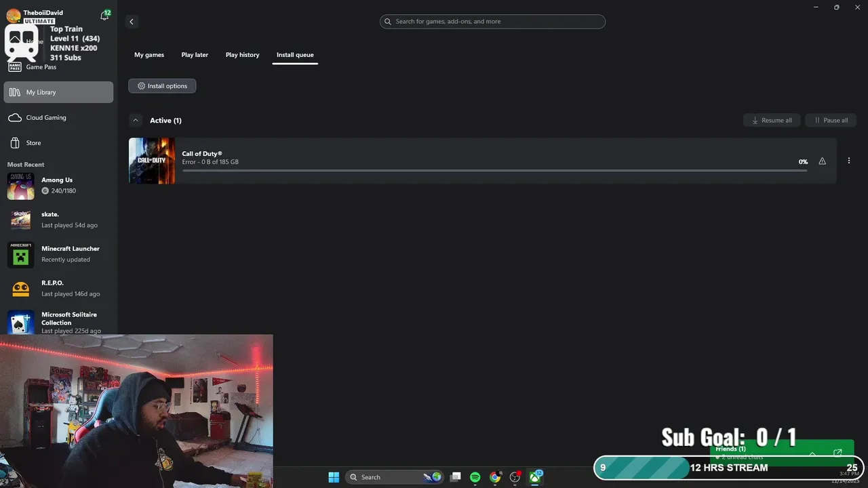Open Spotify from the taskbar
Screen dimensions: 868x488
click(x=475, y=477)
